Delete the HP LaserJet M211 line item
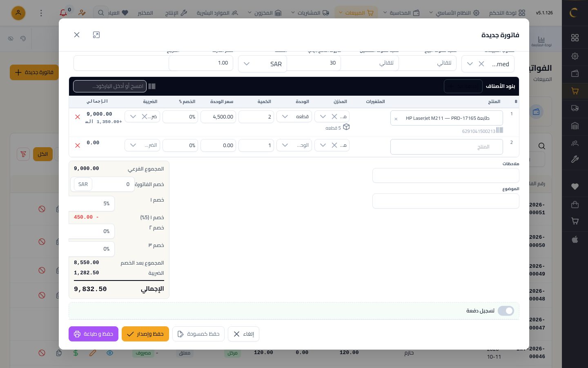 [x=78, y=117]
